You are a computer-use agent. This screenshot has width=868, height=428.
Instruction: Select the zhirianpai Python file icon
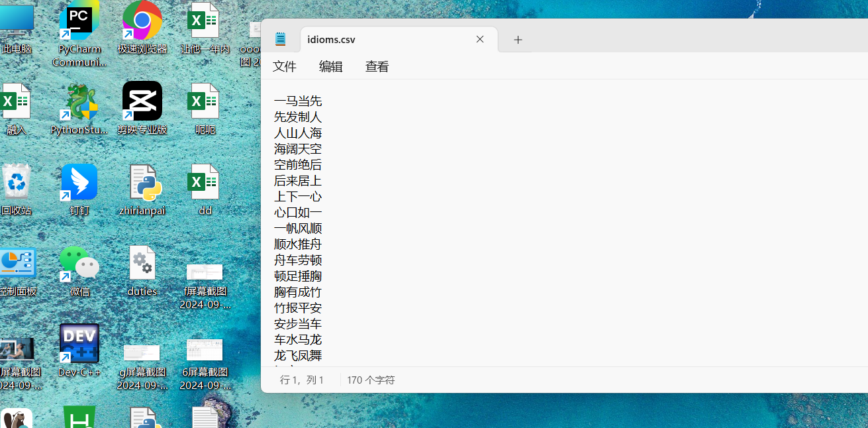click(x=142, y=190)
